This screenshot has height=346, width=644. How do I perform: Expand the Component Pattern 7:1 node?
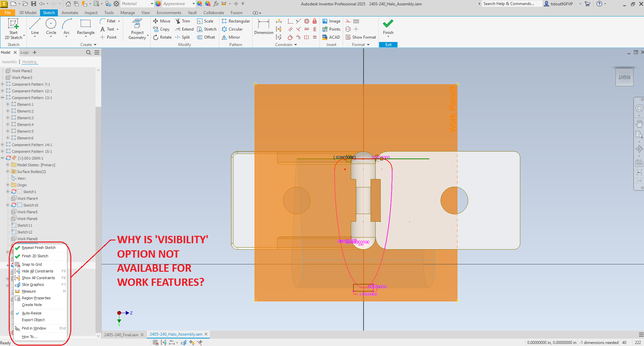[3, 84]
